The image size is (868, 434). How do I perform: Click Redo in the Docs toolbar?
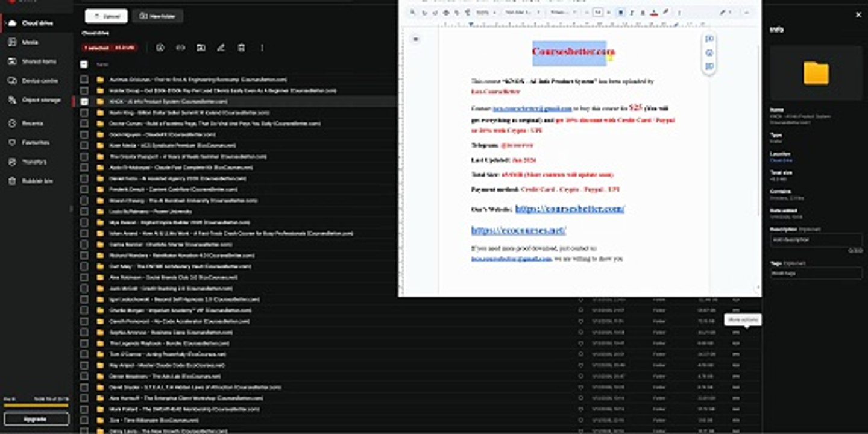pos(435,12)
